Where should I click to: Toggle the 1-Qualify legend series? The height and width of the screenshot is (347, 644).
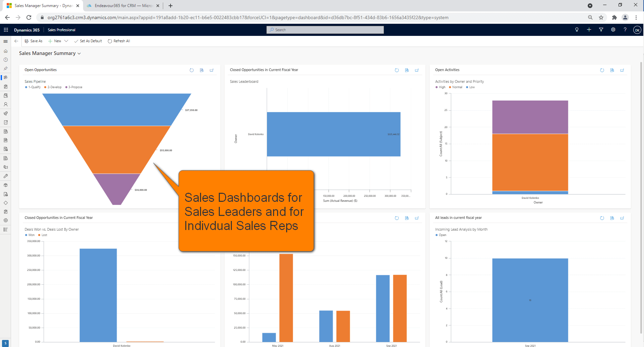click(x=33, y=87)
